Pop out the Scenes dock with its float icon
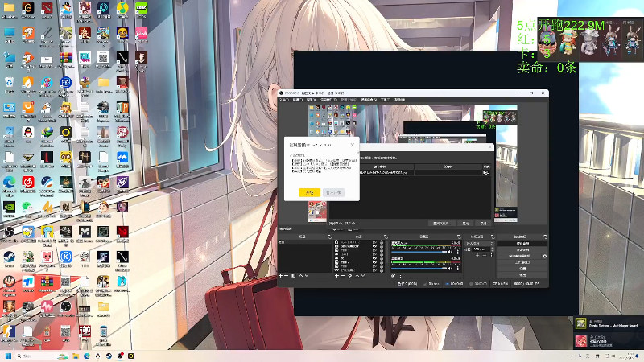Viewport: 644px width, 362px height. click(x=329, y=237)
